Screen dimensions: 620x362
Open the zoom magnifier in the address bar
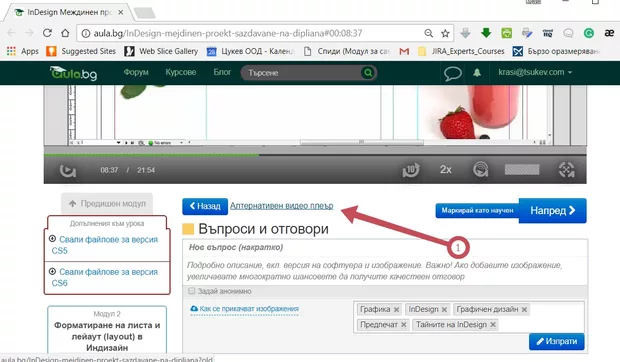click(429, 34)
